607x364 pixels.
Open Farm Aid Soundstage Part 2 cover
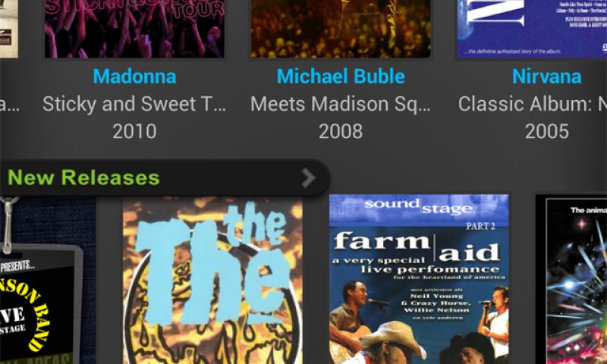419,279
